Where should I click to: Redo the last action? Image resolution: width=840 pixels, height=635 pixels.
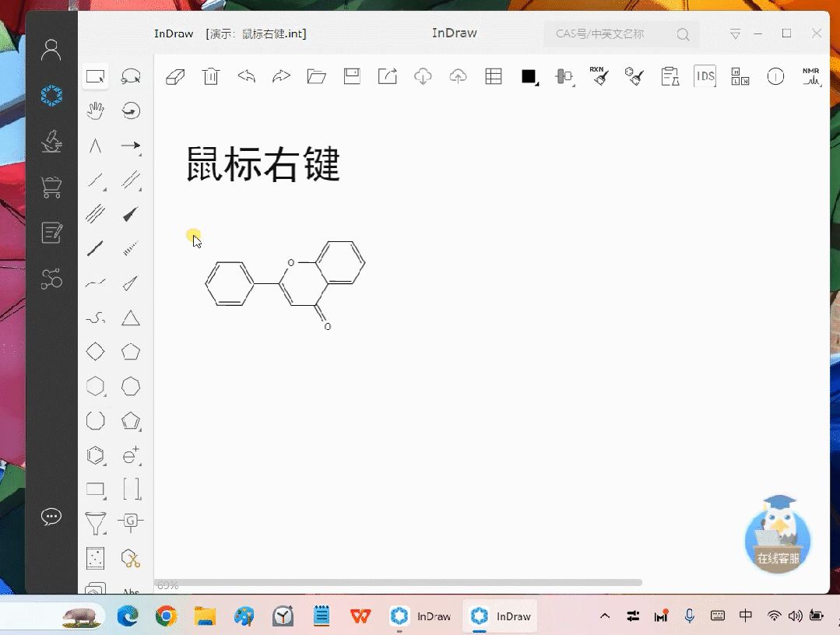(281, 76)
